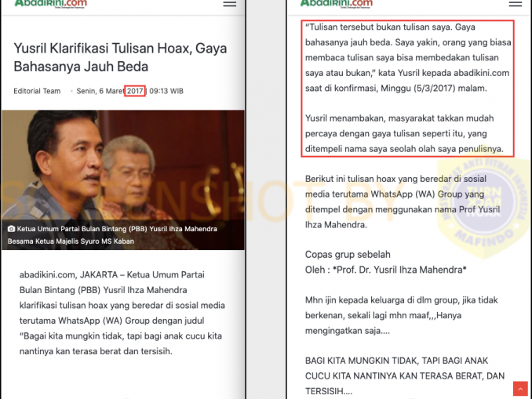Open hamburger menu in left article panel
Viewport: 532px width, 399px height.
click(x=229, y=4)
